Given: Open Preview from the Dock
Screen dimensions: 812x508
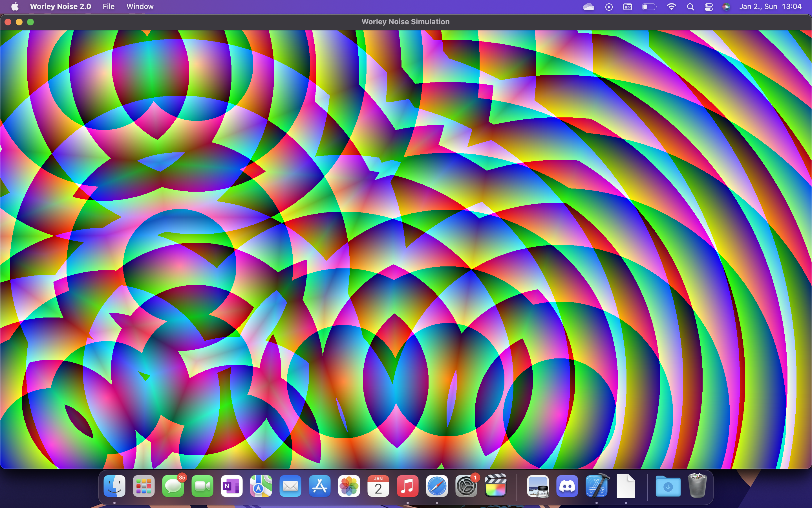Looking at the screenshot, I should click(538, 486).
